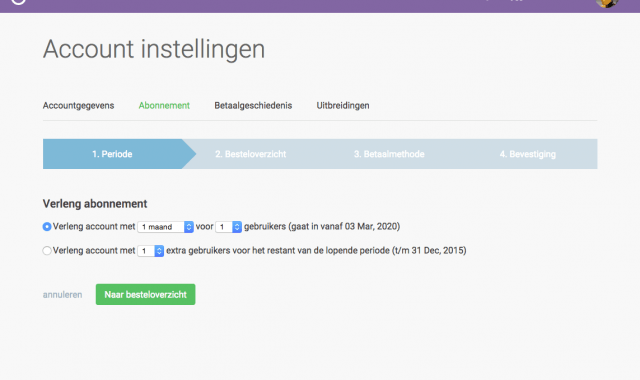This screenshot has width=640, height=380.
Task: Choose the extra gebruikers radio option
Action: (x=47, y=251)
